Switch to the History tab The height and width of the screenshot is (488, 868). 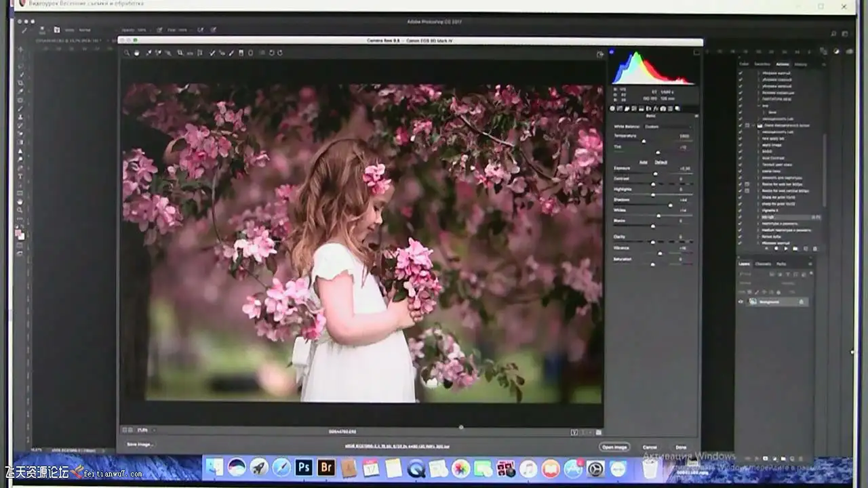pos(801,64)
